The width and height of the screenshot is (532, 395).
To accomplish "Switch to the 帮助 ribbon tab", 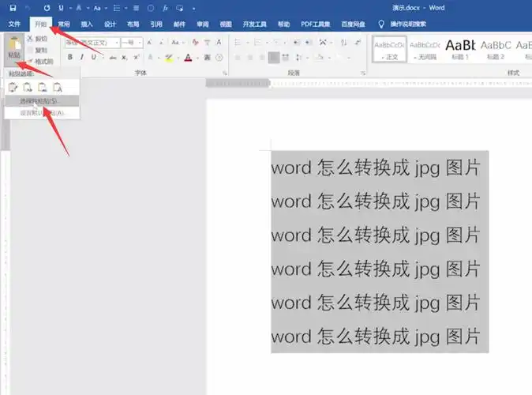I will click(x=283, y=24).
